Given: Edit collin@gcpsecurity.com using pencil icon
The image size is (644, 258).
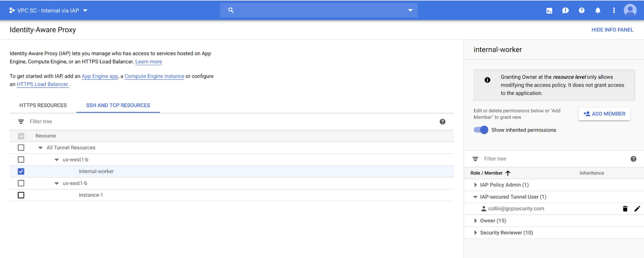Looking at the screenshot, I should tap(637, 209).
